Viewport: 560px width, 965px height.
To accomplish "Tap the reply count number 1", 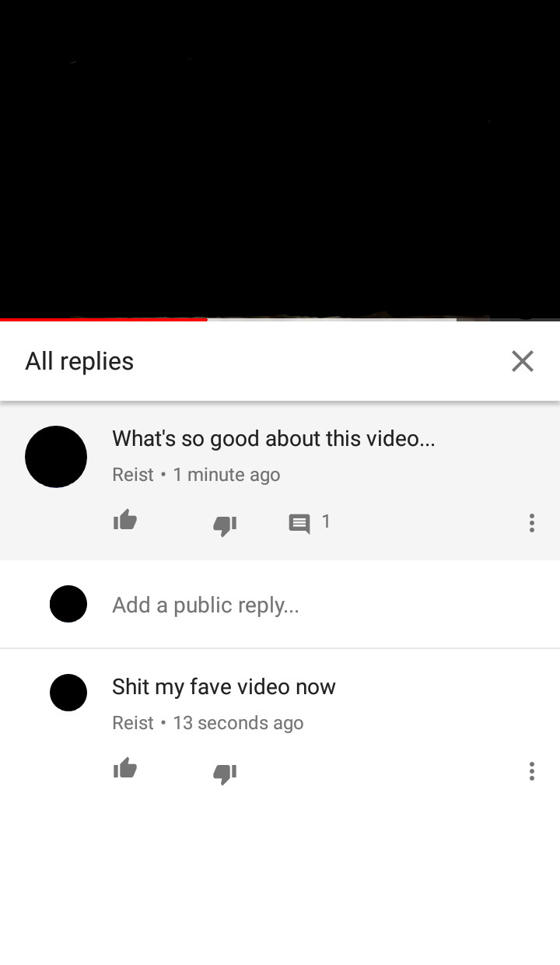I will (326, 521).
